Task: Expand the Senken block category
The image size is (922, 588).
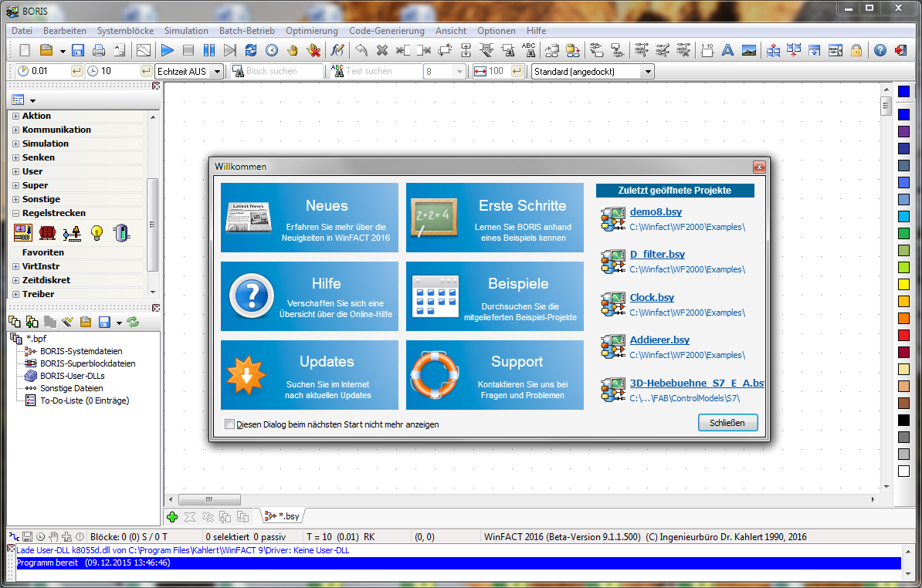Action: point(16,158)
